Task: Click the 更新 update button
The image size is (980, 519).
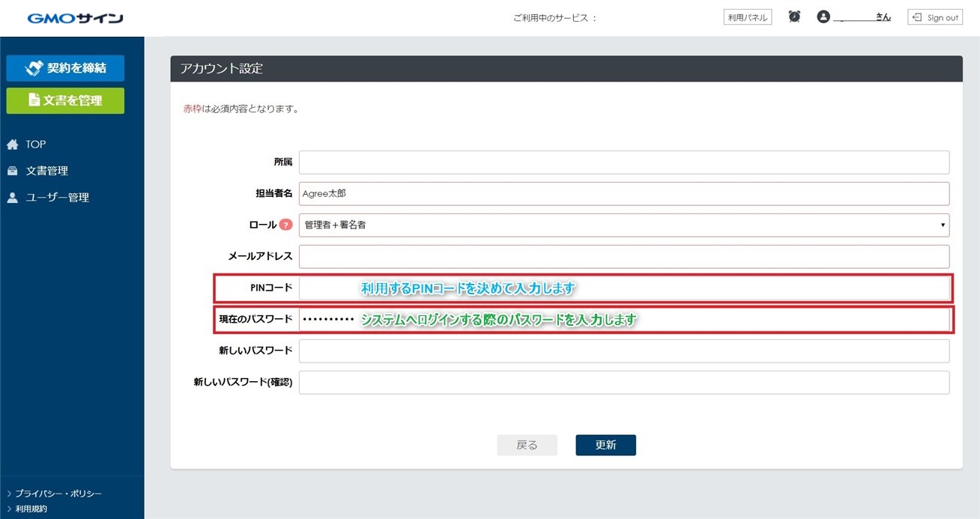Action: pos(605,445)
